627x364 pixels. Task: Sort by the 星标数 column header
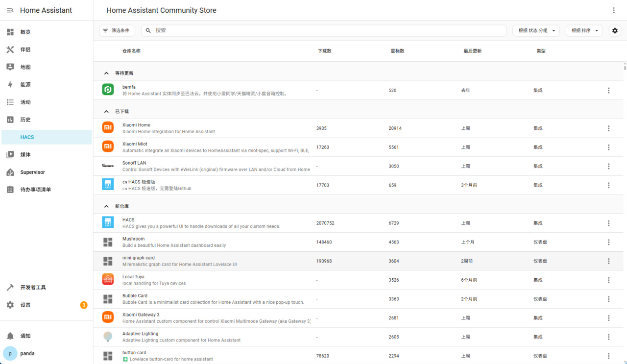(x=397, y=51)
